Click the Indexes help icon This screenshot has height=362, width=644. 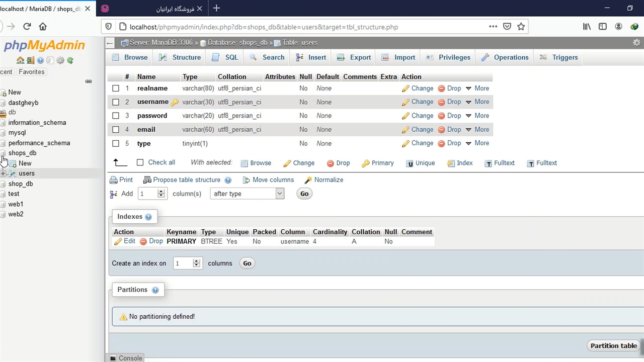148,217
